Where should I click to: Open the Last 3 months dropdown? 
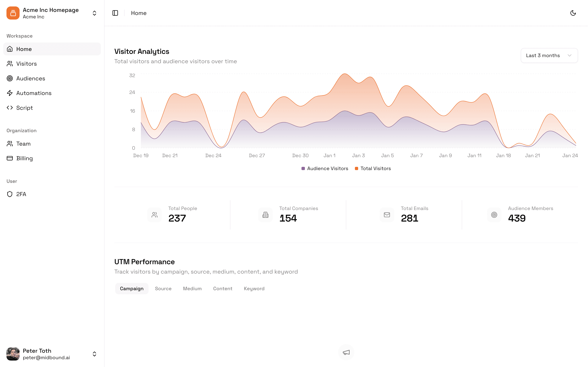[549, 55]
